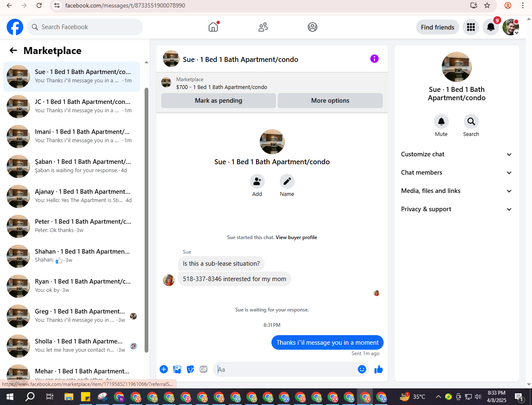Image resolution: width=532 pixels, height=405 pixels.
Task: Open Greg's apartment conversation
Action: pos(71,316)
